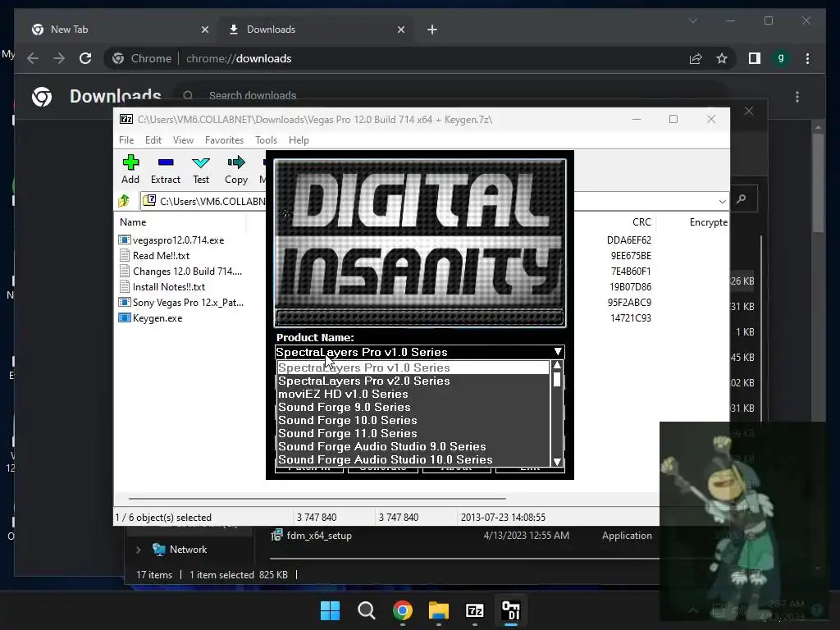
Task: Open the Edit menu in 7-Zip
Action: tap(153, 139)
